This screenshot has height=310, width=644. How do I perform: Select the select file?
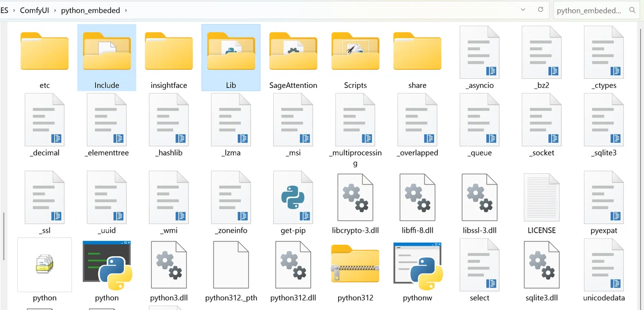[x=480, y=270]
